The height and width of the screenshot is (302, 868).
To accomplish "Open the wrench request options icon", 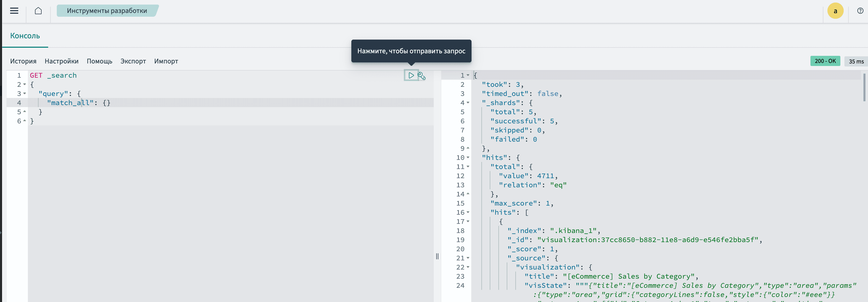I will [422, 76].
